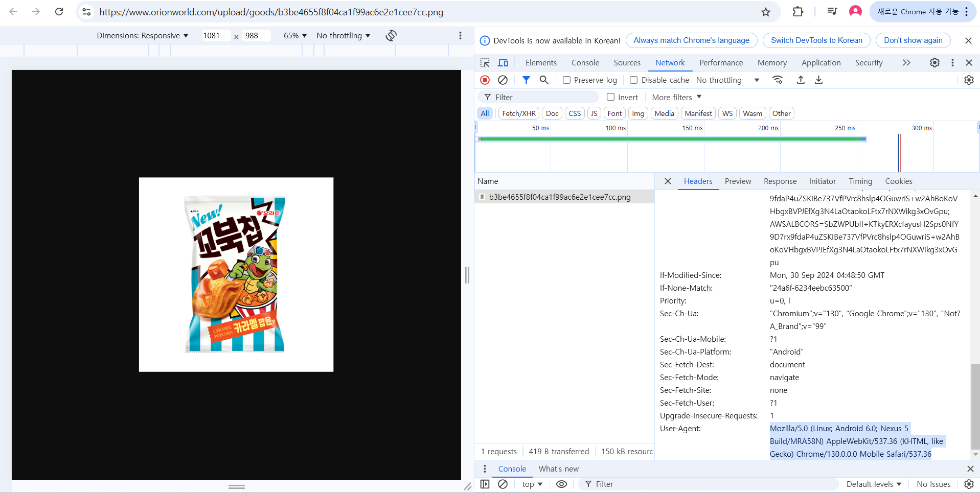Toggle the network filter funnel icon
The height and width of the screenshot is (493, 980).
coord(526,80)
